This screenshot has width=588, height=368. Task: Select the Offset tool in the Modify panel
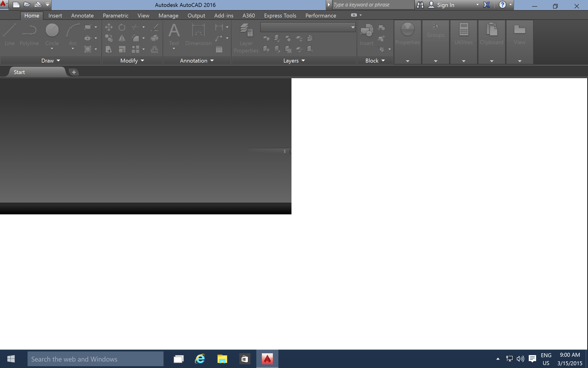tap(154, 49)
